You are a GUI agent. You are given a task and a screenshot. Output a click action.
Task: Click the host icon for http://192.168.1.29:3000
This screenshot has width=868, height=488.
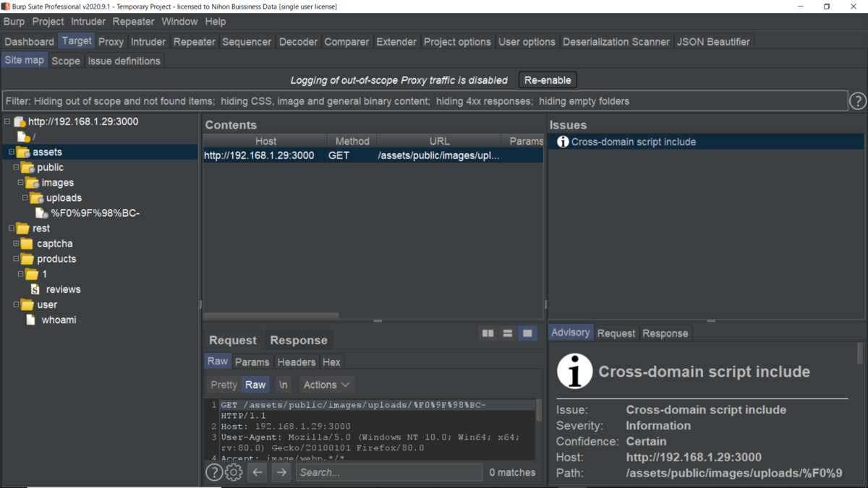(20, 122)
